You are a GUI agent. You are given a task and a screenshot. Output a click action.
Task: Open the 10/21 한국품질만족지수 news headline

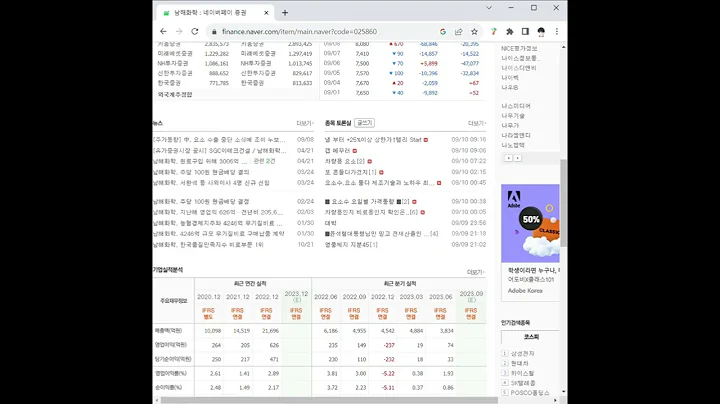tap(208, 245)
